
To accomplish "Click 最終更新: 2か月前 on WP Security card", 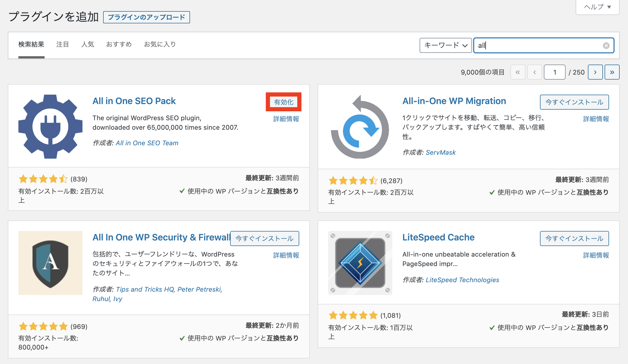I will (x=272, y=326).
